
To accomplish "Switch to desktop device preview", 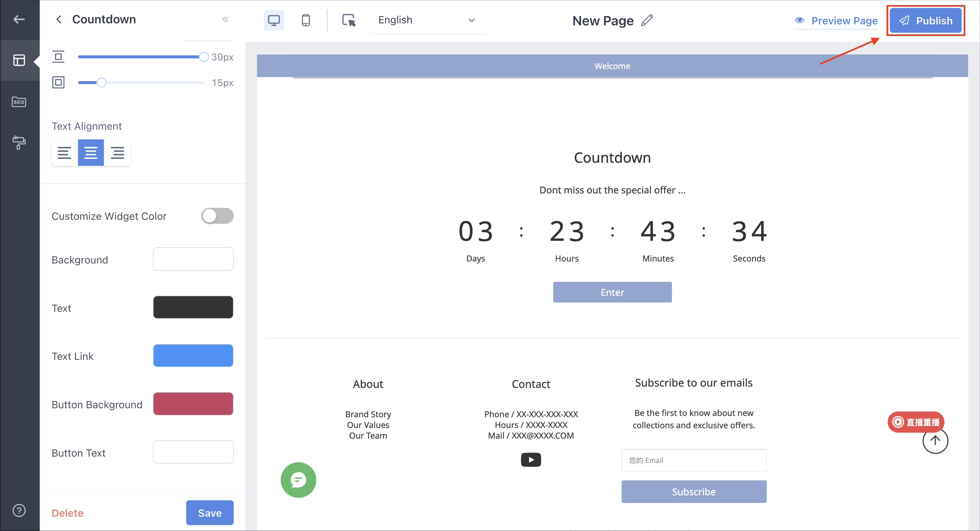I will (273, 20).
